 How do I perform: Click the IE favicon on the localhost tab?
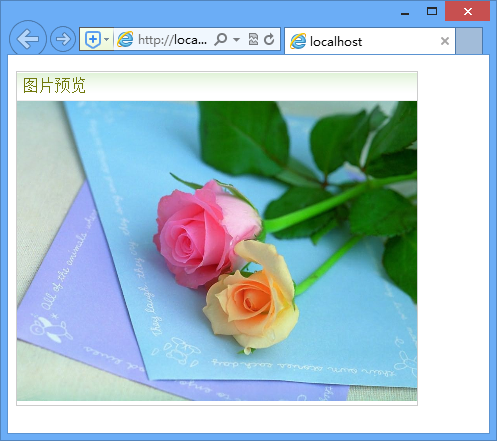pos(298,41)
